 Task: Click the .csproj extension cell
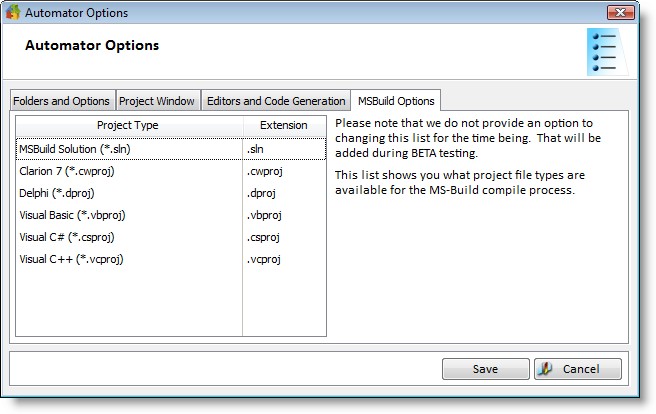284,237
